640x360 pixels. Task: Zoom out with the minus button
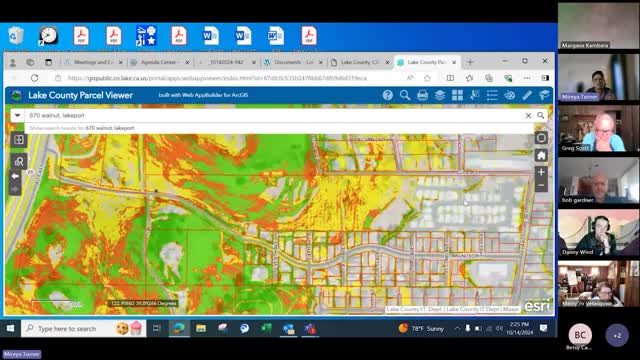click(541, 185)
